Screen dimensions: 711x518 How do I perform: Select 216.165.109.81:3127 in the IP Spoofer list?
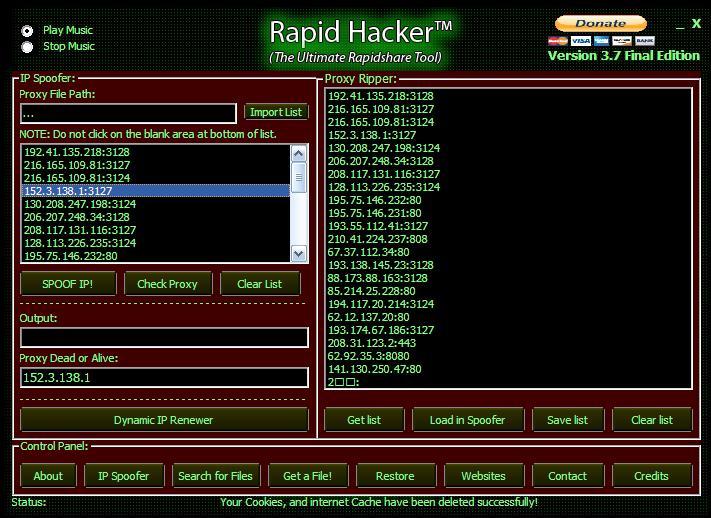(155, 165)
